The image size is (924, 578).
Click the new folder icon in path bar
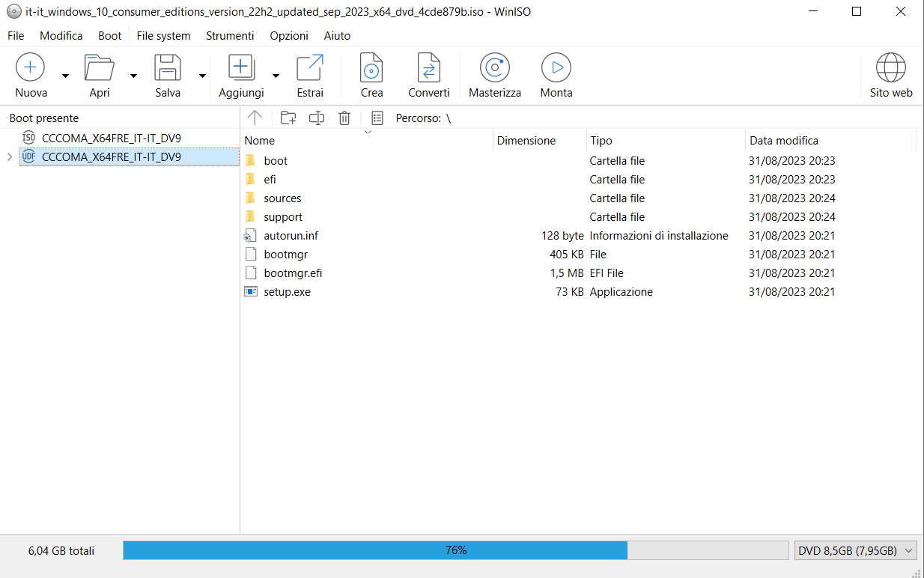click(288, 118)
